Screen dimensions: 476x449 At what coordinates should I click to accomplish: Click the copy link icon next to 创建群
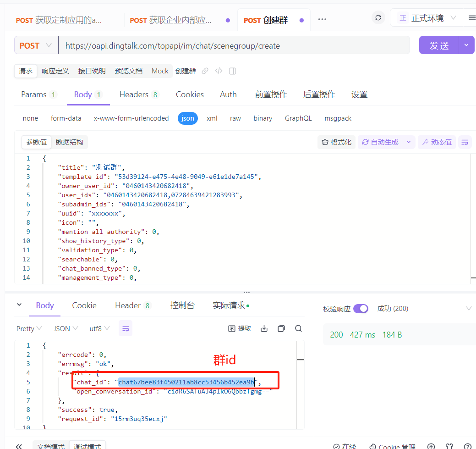205,71
